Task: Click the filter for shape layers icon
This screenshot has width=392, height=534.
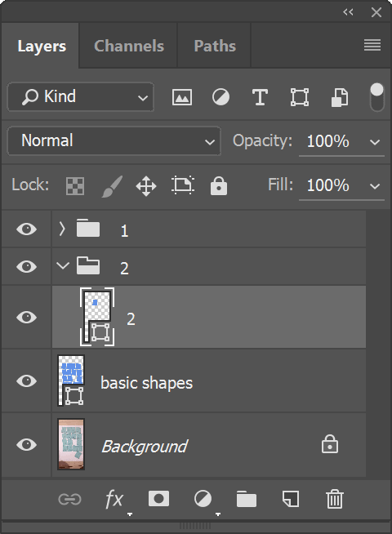Action: 300,98
